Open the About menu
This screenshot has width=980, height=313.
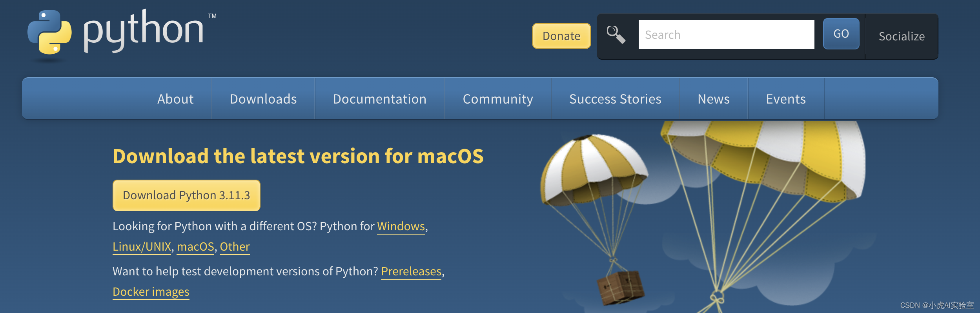coord(175,99)
